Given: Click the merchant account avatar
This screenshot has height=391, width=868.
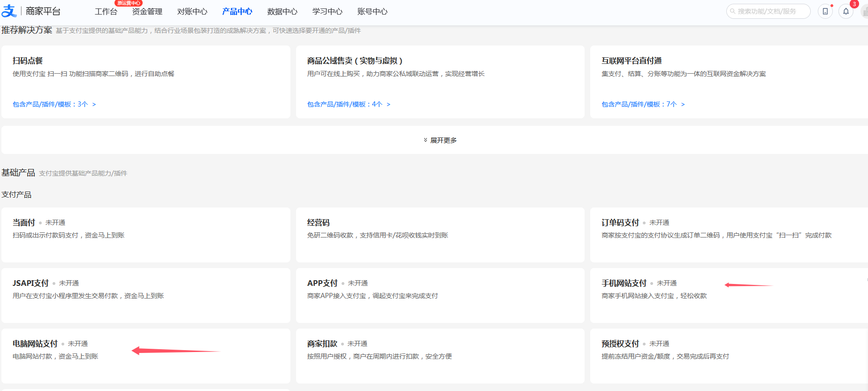Looking at the screenshot, I should click(x=865, y=11).
